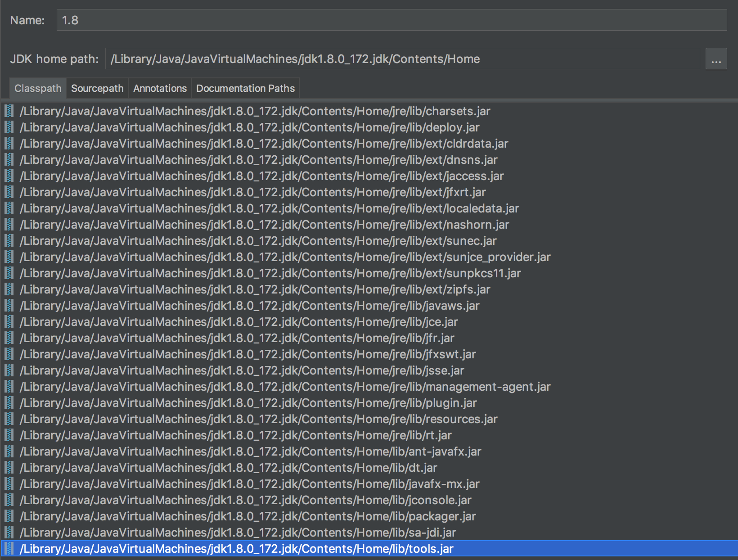Viewport: 738px width, 560px height.
Task: Select the lib/dt.jar classpath entry
Action: tap(369, 467)
